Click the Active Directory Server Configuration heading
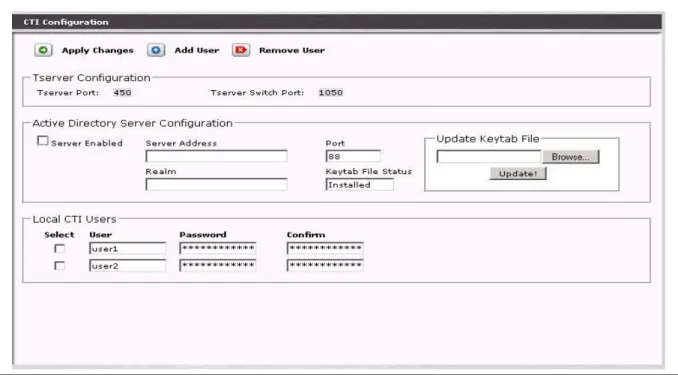 coord(132,123)
